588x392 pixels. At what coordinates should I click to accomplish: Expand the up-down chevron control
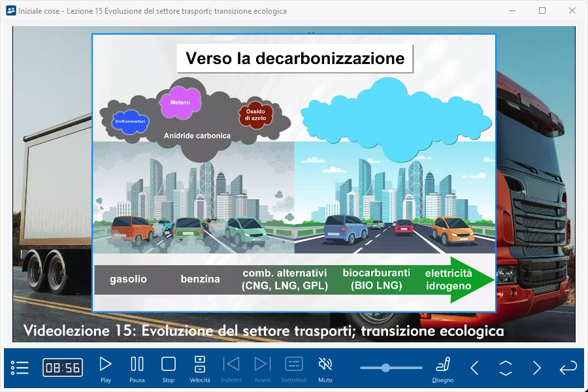tap(506, 368)
